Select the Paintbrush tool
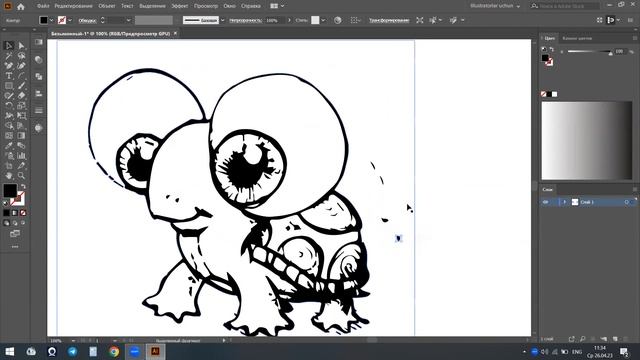 [x=21, y=86]
